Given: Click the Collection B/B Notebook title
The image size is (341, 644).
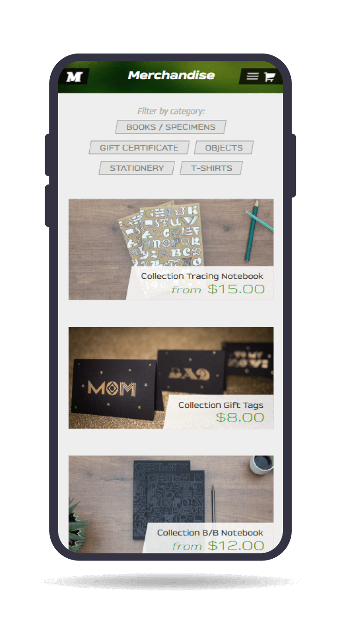Looking at the screenshot, I should point(210,533).
